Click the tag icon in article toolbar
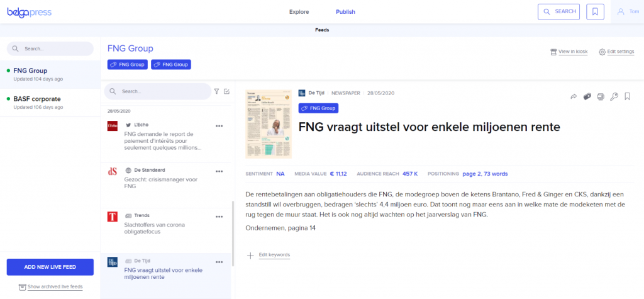This screenshot has height=299, width=644. [587, 96]
